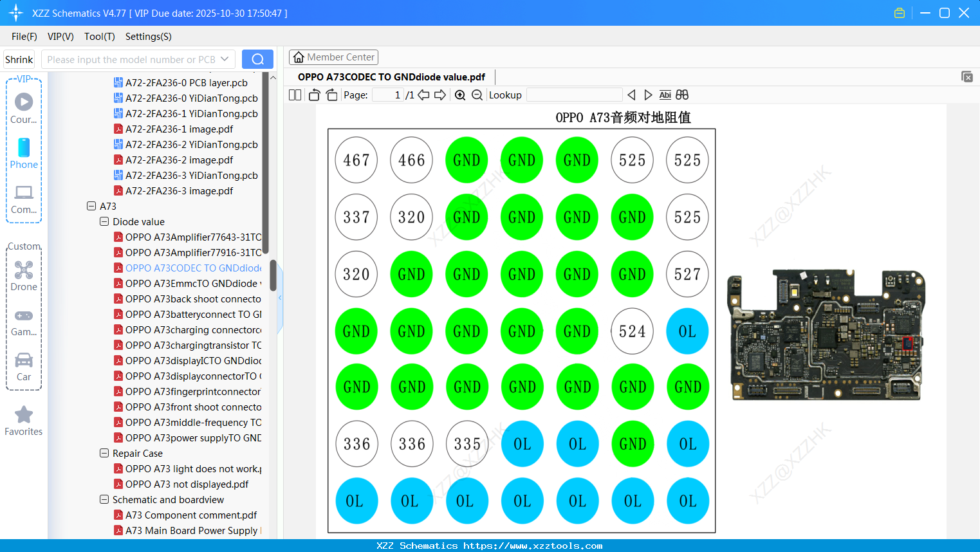Zoom in on the PDF page

tap(460, 95)
